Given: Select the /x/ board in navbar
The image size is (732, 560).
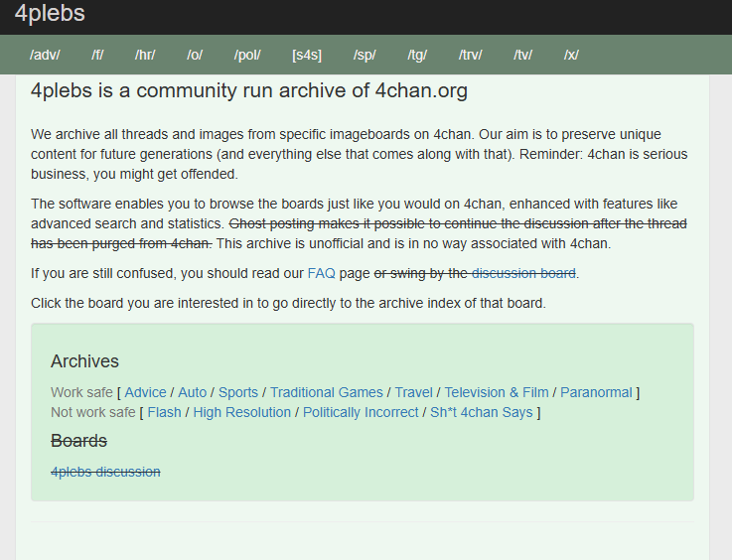Looking at the screenshot, I should point(571,55).
